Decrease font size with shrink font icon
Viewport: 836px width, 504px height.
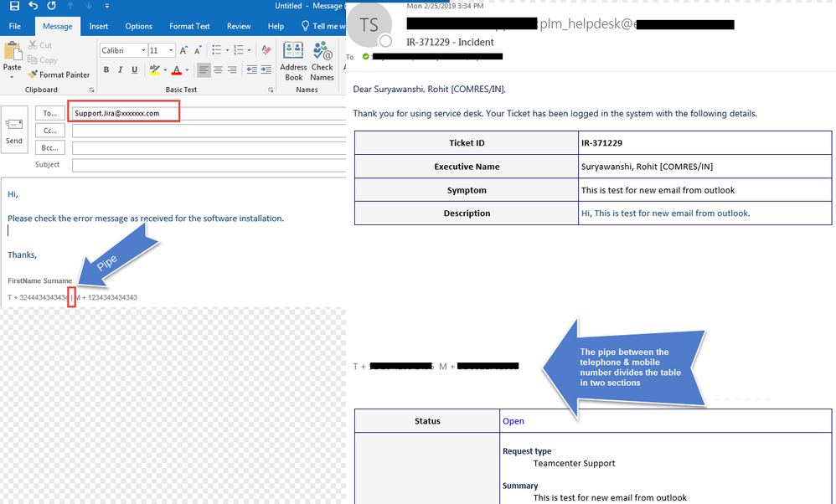point(198,50)
